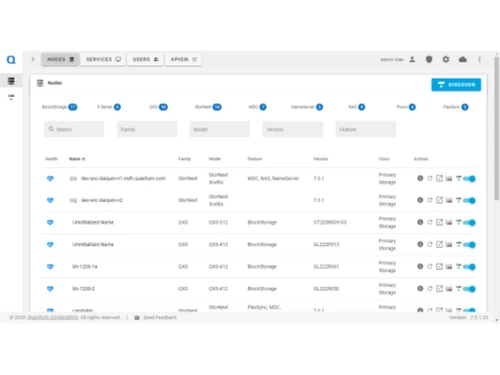Click version cell GL222P013
The image size is (500, 375).
[326, 244]
